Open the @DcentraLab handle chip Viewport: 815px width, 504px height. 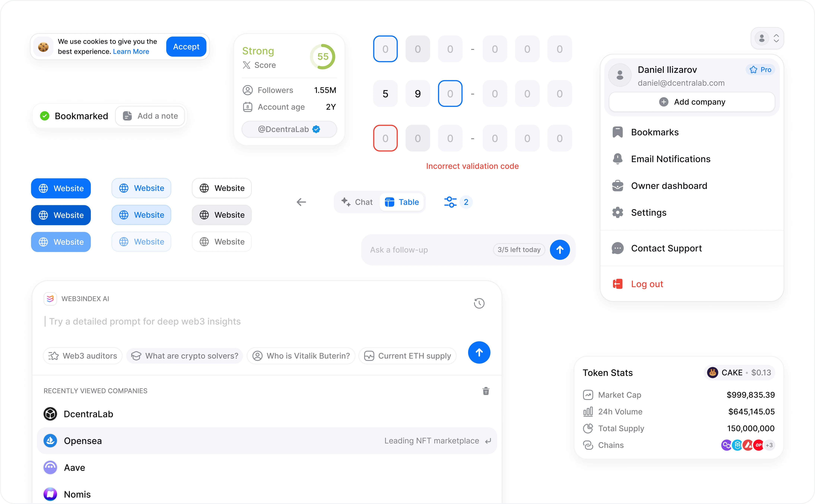289,129
